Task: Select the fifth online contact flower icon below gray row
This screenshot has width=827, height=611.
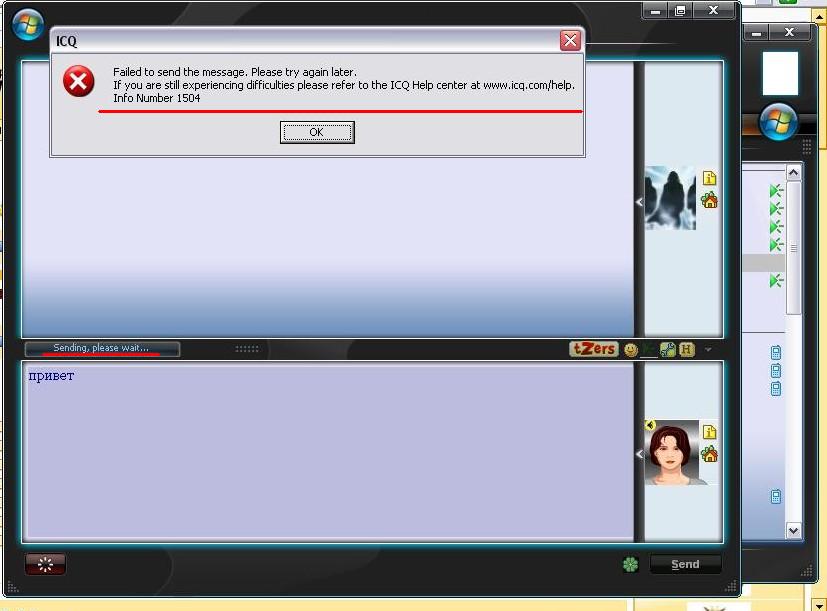Action: 776,280
